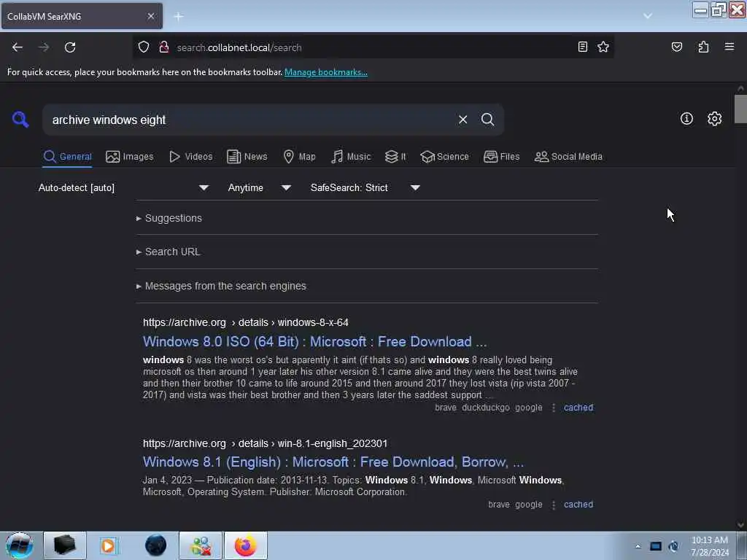The height and width of the screenshot is (560, 747).
Task: Expand the Search URL section
Action: (169, 252)
